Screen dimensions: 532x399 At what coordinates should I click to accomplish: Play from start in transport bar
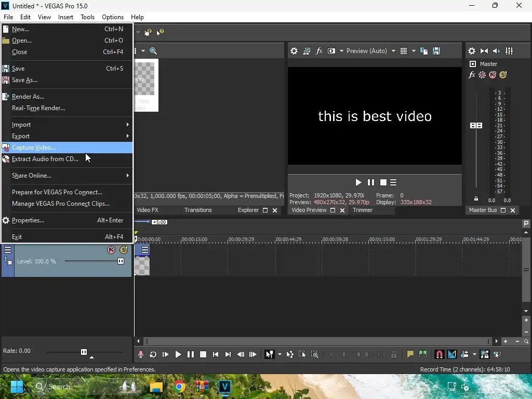(166, 354)
